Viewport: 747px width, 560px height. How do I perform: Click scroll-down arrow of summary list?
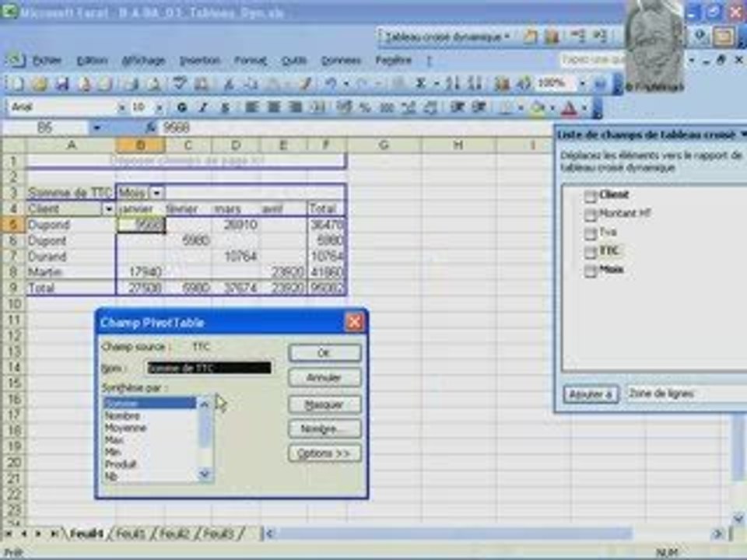click(205, 474)
